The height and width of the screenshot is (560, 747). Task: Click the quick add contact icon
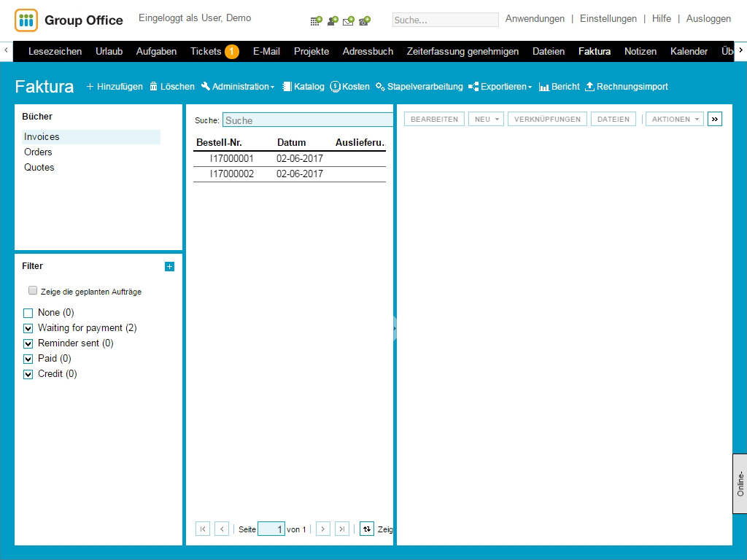coord(333,20)
